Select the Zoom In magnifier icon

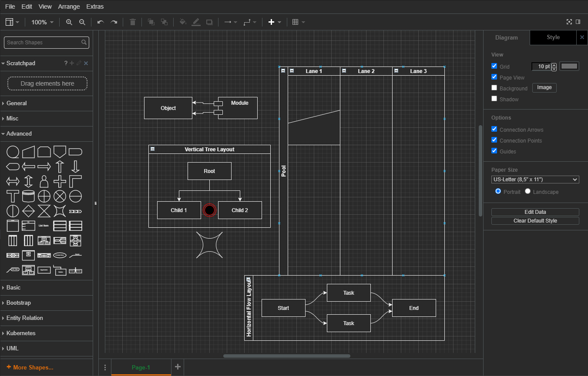pos(69,22)
